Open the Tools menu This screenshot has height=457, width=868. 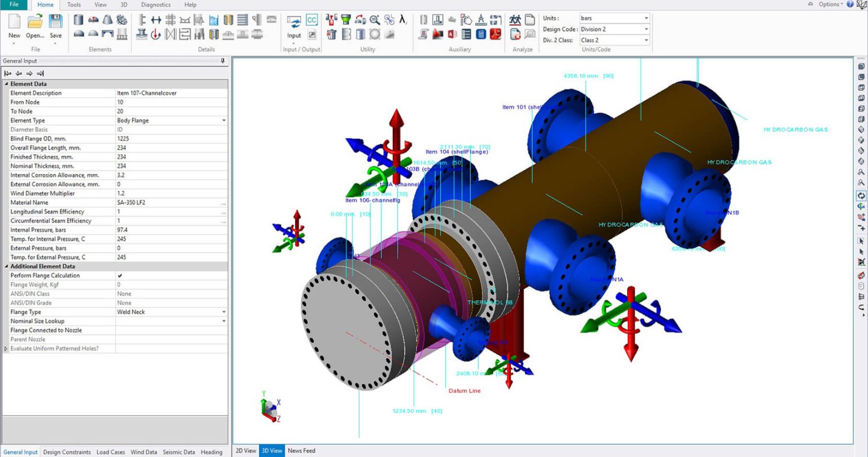[x=73, y=5]
